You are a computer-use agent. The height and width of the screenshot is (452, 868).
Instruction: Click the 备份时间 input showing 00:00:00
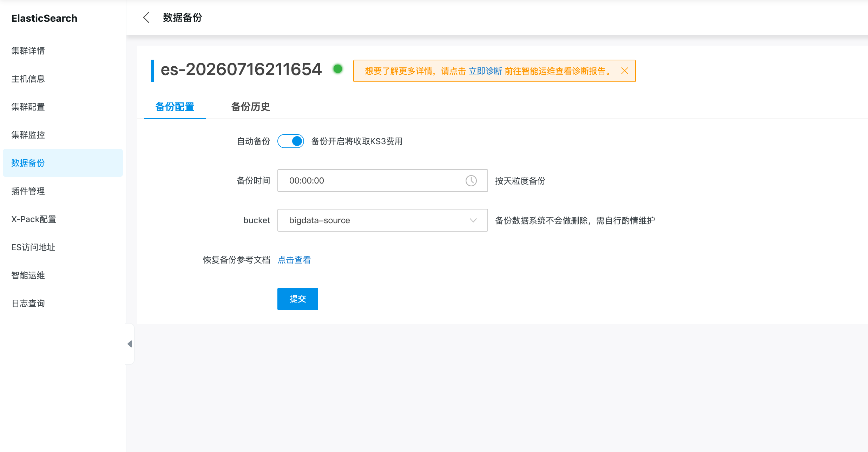[x=382, y=181]
